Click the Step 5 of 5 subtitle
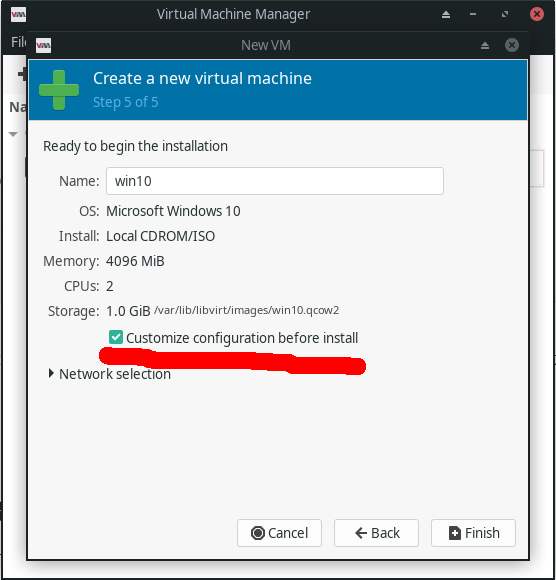Viewport: 556px width, 580px height. [126, 102]
